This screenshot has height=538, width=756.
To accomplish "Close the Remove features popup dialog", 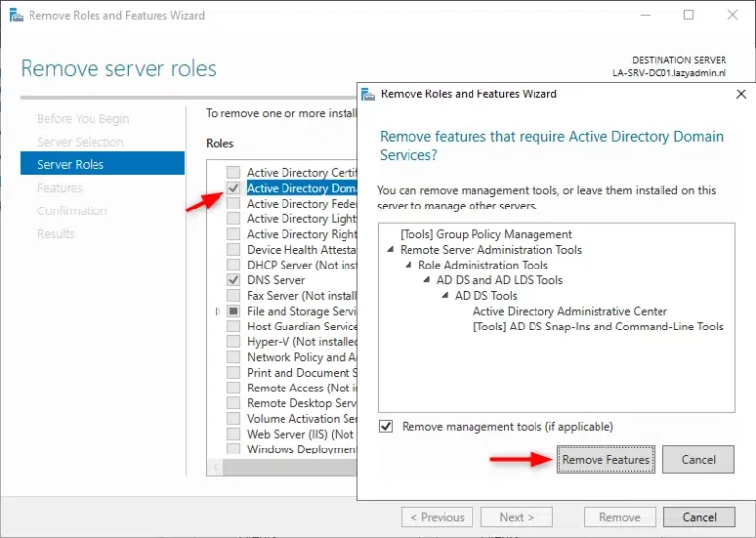I will [x=741, y=93].
